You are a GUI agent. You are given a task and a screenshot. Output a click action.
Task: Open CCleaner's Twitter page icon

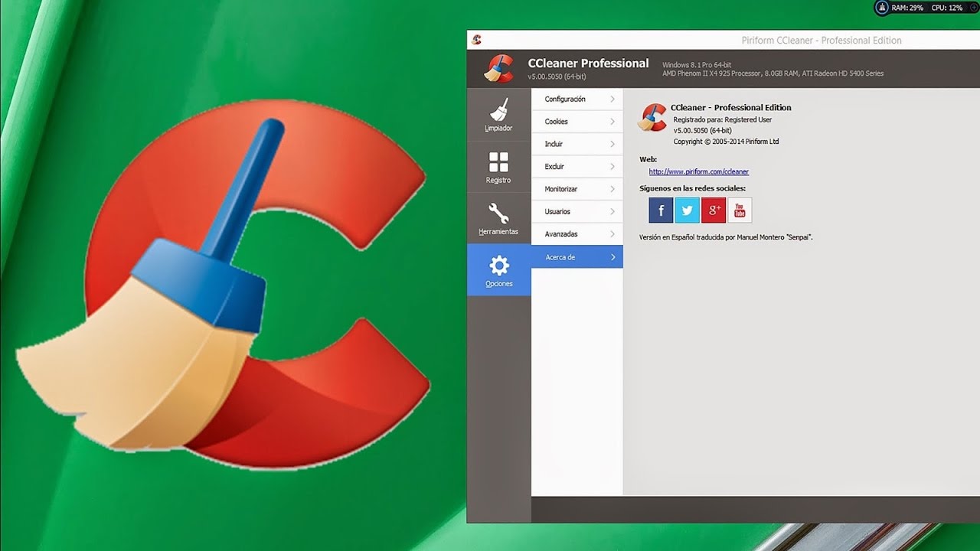(687, 210)
